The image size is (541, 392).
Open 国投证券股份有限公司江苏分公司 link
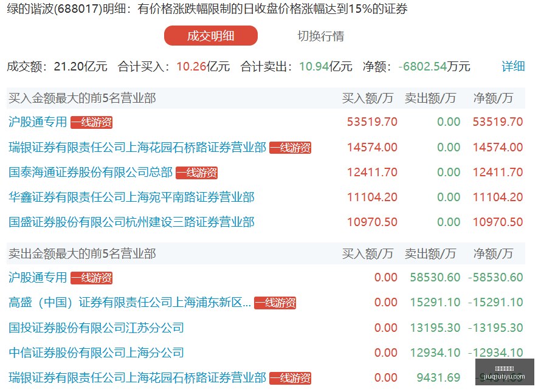(96, 328)
